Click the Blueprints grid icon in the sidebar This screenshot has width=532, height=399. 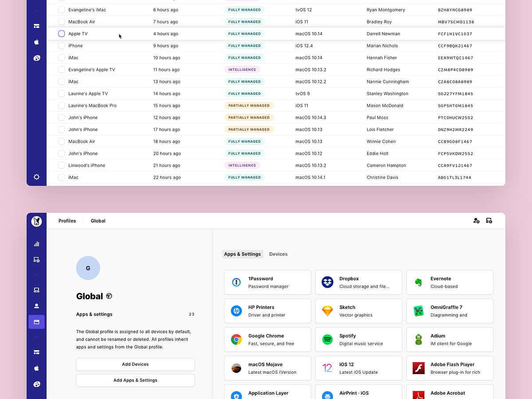click(x=36, y=352)
